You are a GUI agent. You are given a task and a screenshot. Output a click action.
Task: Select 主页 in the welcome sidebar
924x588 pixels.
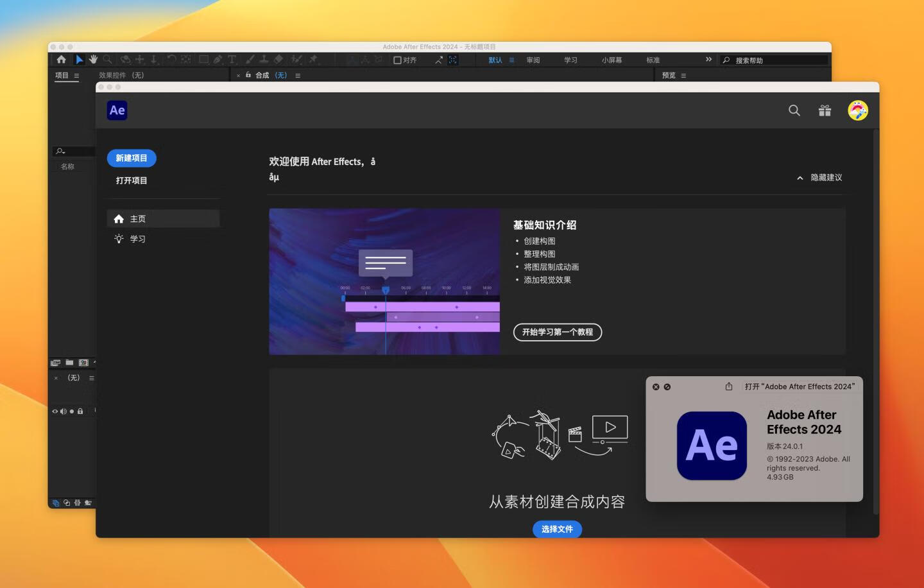(163, 219)
